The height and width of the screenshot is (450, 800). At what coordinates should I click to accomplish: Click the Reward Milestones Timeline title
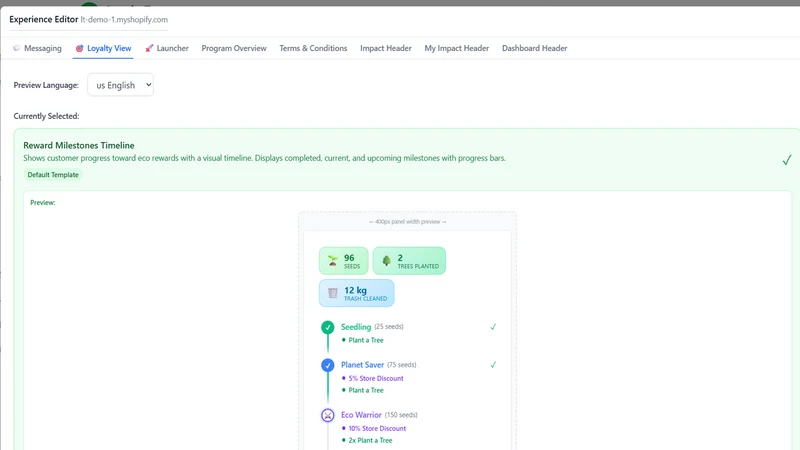coord(79,145)
